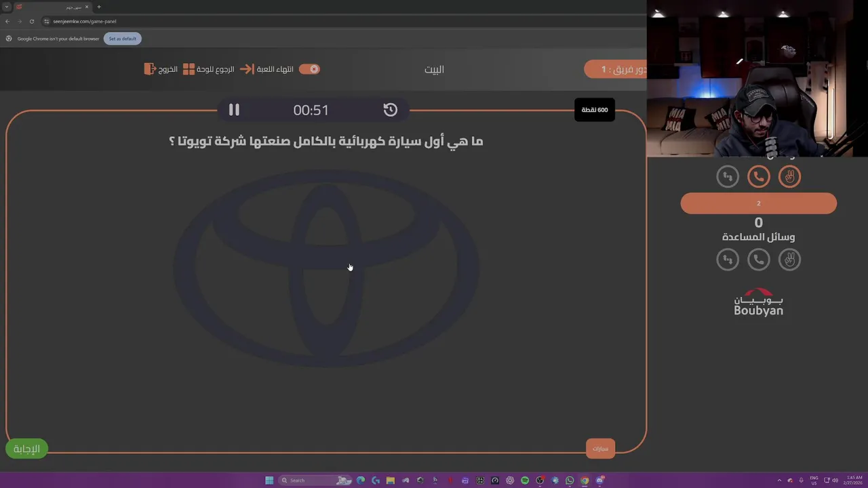Open File Explorer from taskbar

(x=391, y=481)
